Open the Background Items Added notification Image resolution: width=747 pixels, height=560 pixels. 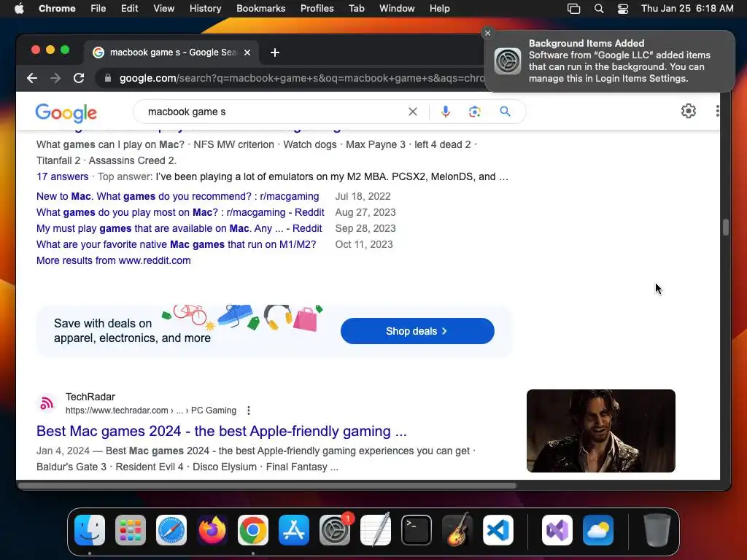click(610, 61)
